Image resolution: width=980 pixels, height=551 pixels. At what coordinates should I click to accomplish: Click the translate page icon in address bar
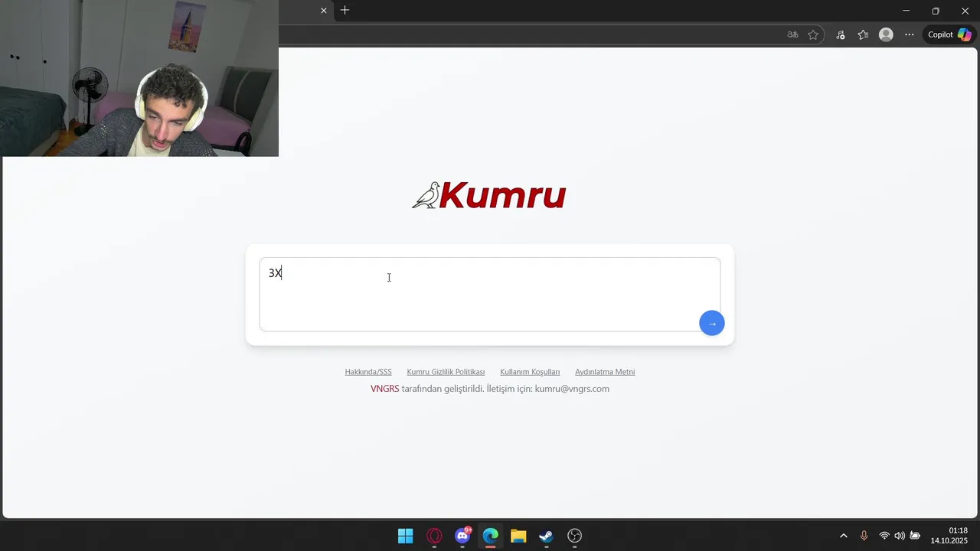point(792,34)
